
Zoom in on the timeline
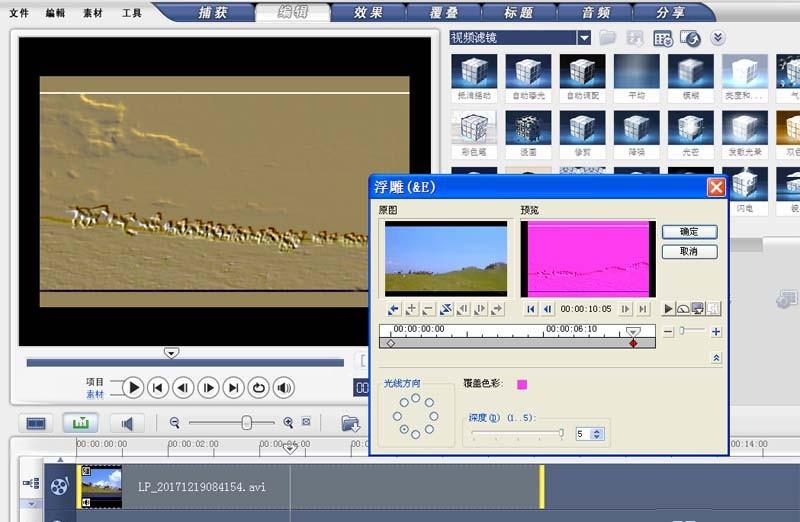click(288, 423)
